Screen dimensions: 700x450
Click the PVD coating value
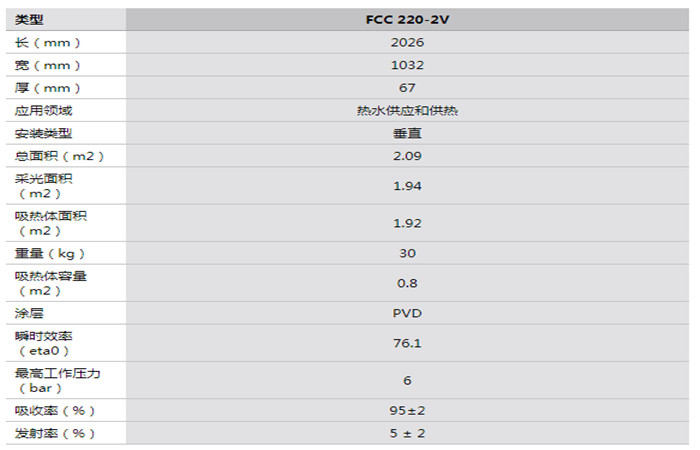tap(407, 313)
